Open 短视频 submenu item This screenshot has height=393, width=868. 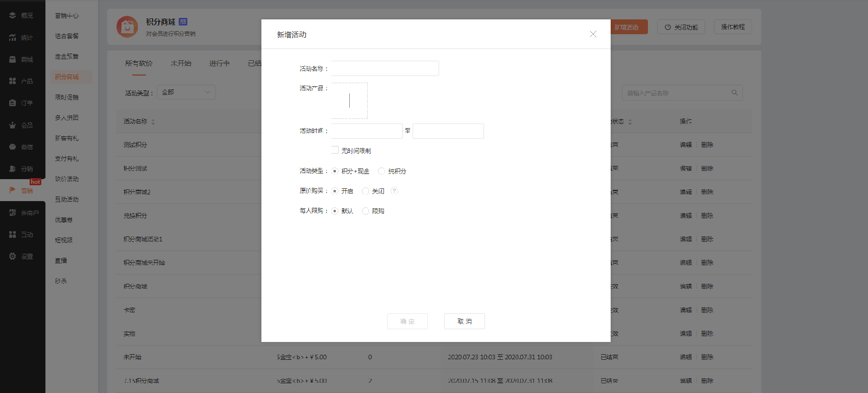(x=64, y=240)
